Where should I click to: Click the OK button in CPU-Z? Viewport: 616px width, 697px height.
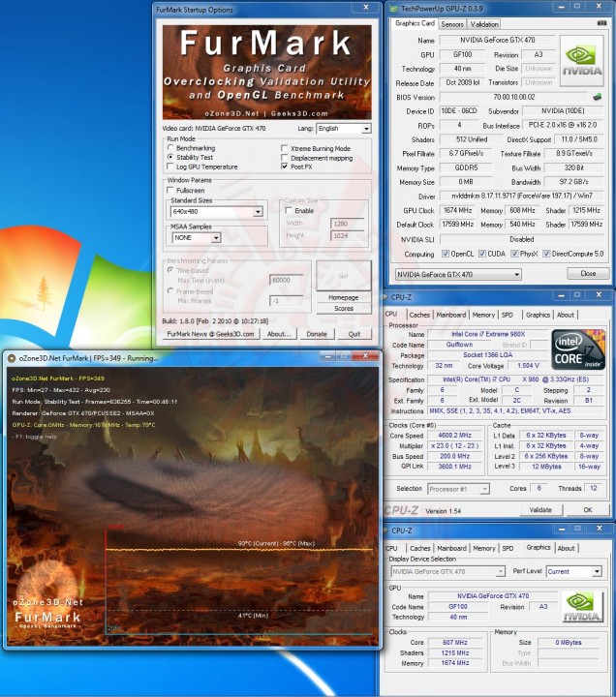pyautogui.click(x=588, y=510)
